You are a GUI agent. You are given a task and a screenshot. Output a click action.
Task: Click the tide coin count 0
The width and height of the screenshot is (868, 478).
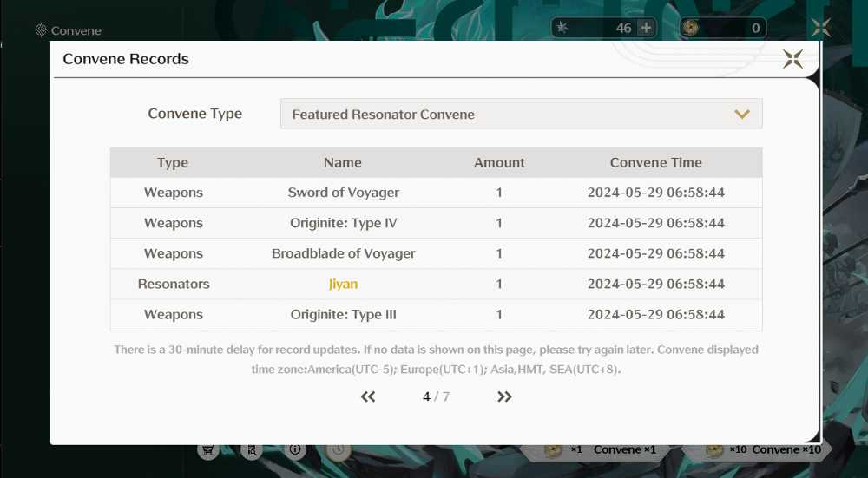[x=756, y=28]
